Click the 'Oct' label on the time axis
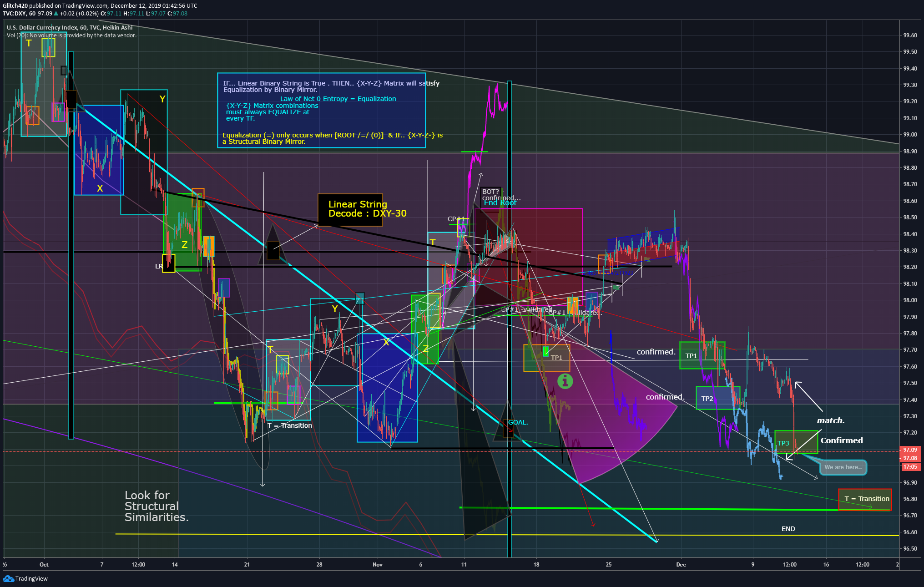The width and height of the screenshot is (924, 587). point(44,565)
